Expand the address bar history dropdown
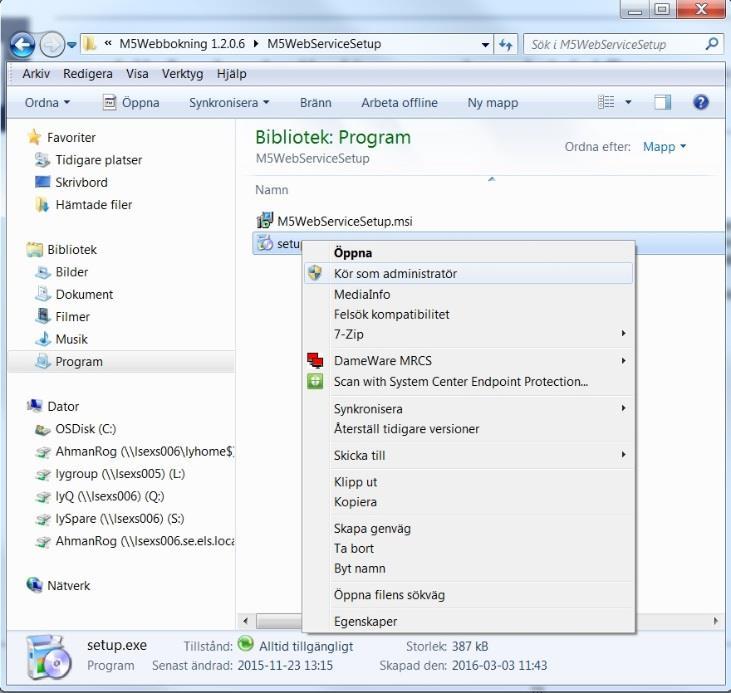This screenshot has width=731, height=693. 485,45
